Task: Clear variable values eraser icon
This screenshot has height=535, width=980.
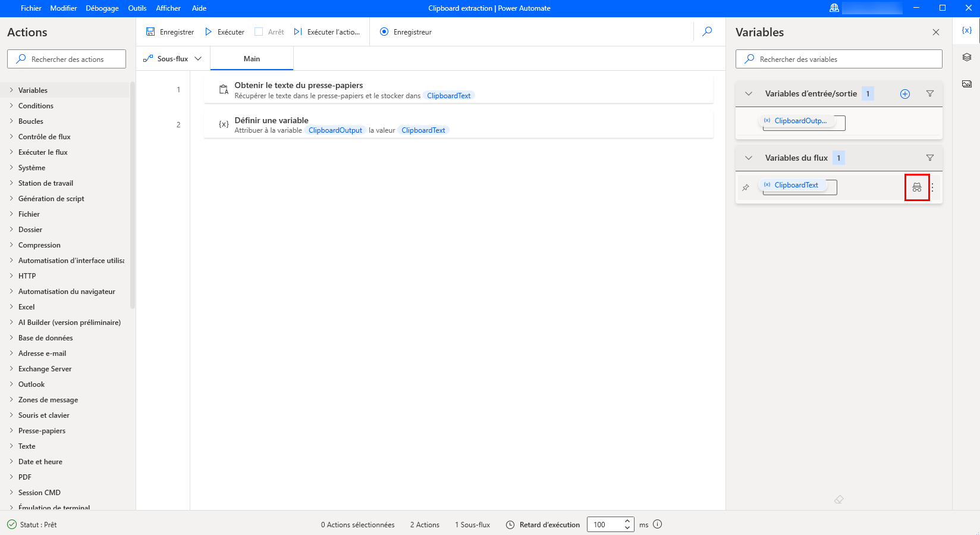Action: coord(839,499)
